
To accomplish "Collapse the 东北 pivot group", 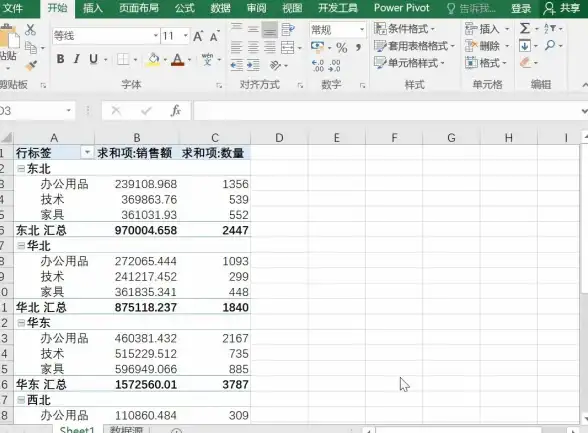I will [x=21, y=169].
